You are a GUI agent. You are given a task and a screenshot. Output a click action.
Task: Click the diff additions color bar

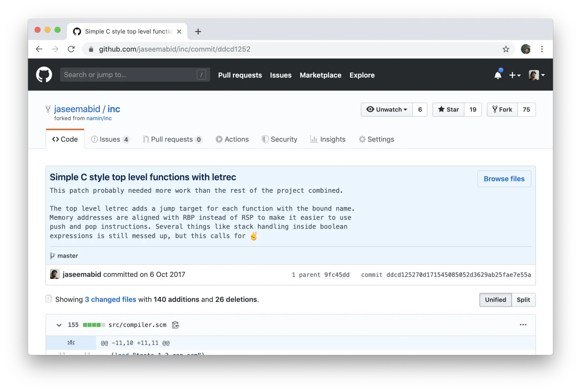click(x=94, y=325)
